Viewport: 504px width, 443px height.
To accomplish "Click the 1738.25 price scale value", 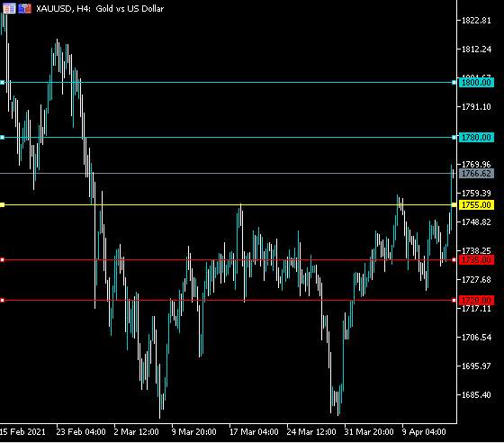I will pos(476,250).
